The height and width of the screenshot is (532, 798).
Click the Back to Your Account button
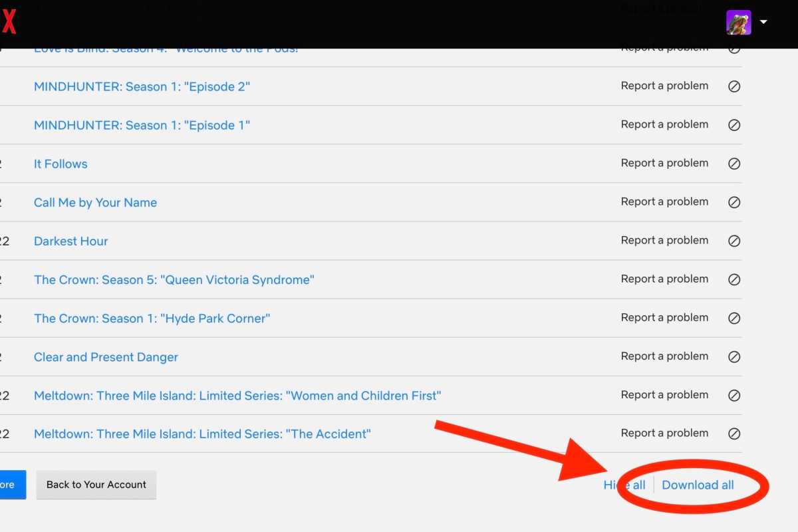[x=96, y=485]
